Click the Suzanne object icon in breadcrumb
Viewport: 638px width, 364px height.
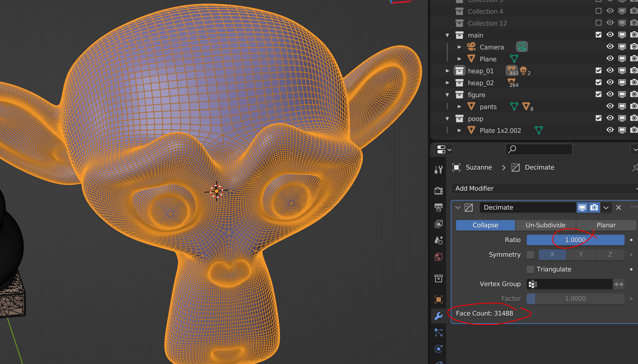pos(456,167)
